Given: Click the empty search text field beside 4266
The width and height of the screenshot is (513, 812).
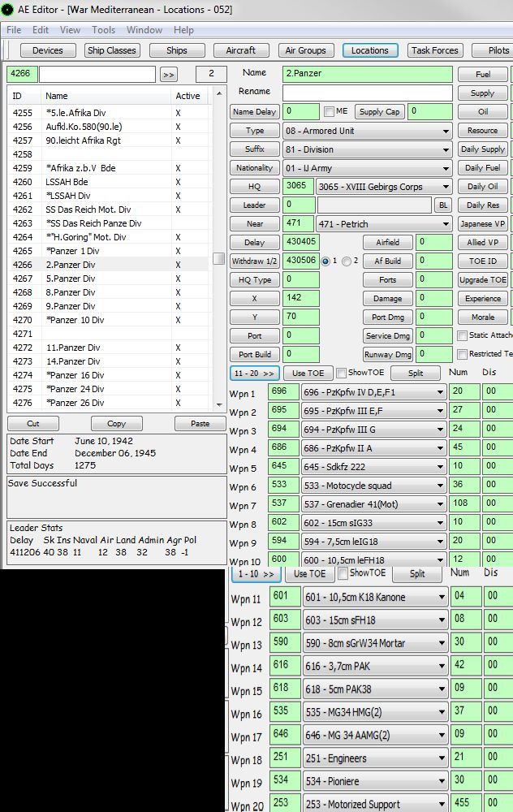Looking at the screenshot, I should 97,75.
